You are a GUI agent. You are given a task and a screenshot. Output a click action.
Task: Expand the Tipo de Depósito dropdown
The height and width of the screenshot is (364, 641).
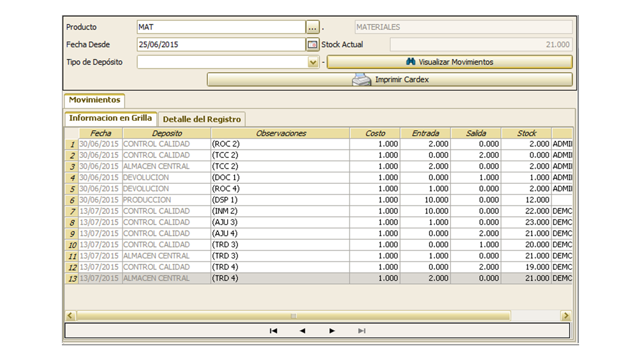click(x=313, y=62)
